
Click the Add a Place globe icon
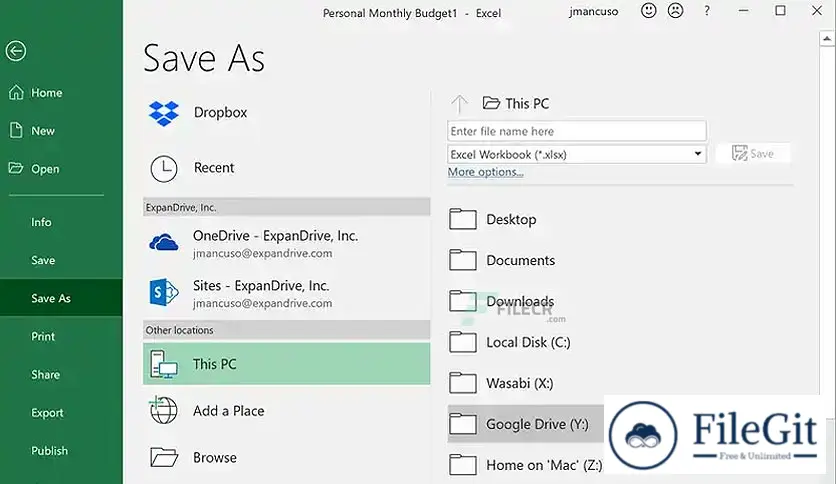(x=163, y=410)
